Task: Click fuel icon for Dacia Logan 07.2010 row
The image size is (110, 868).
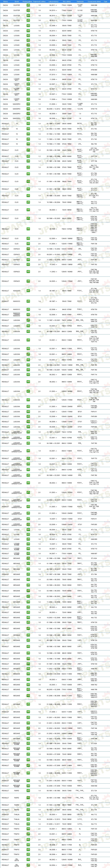Action: tap(28, 75)
